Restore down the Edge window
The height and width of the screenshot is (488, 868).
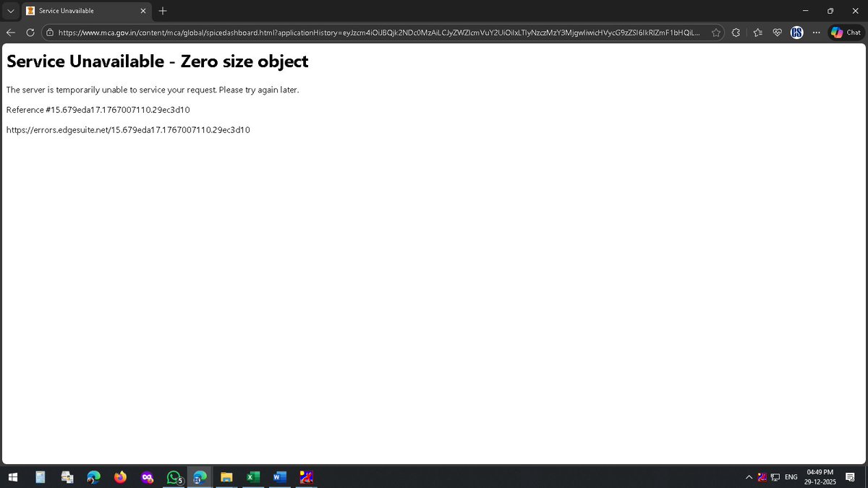pos(830,11)
